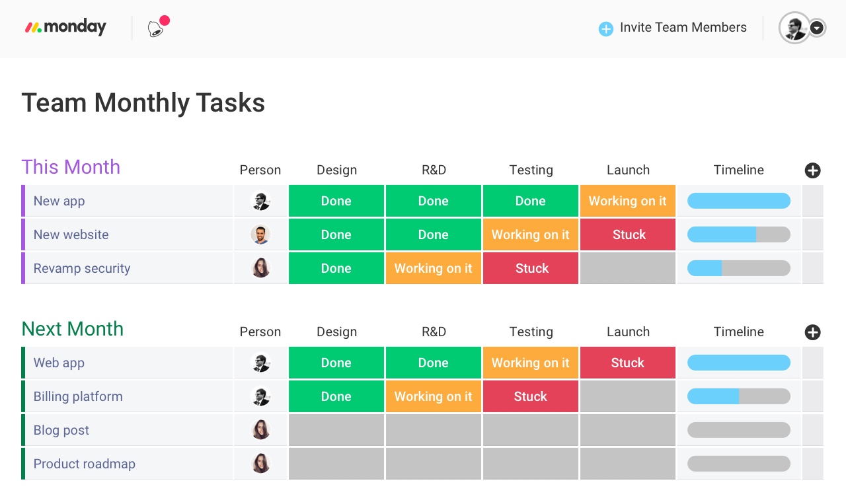Open the Billing platform task

127,396
